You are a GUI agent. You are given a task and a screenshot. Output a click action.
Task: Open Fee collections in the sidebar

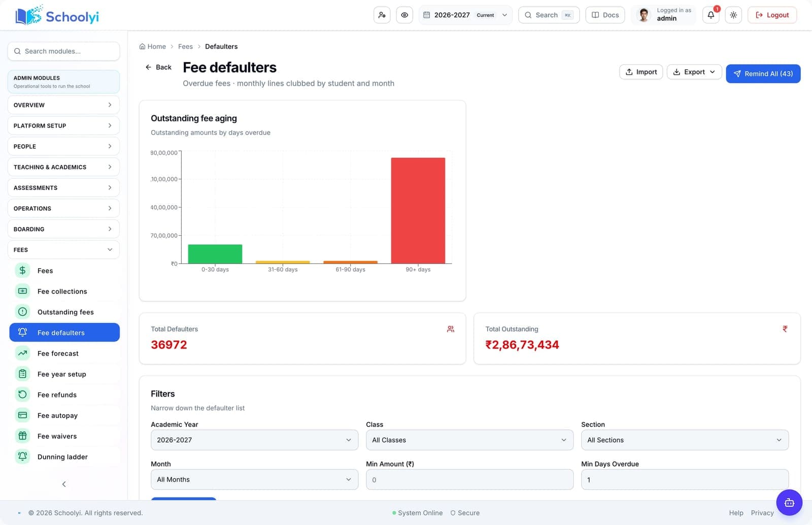coord(64,291)
